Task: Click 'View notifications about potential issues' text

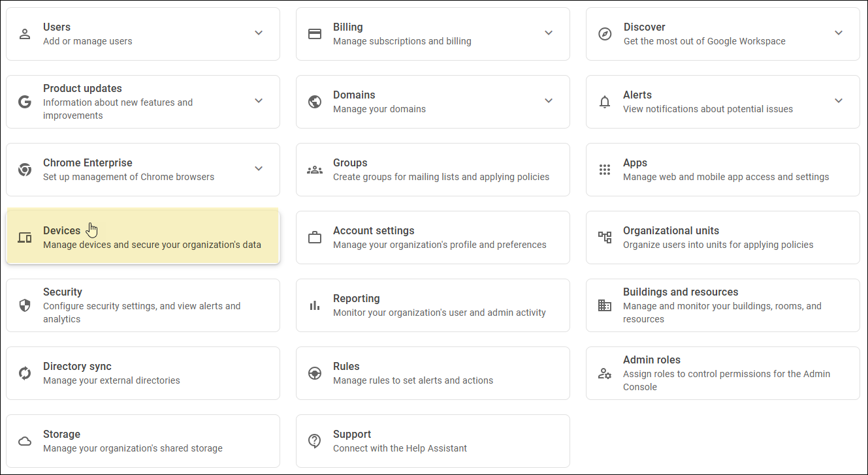Action: tap(708, 109)
